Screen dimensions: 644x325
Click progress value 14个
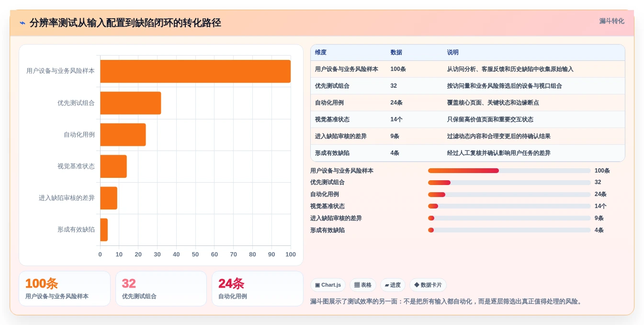600,206
